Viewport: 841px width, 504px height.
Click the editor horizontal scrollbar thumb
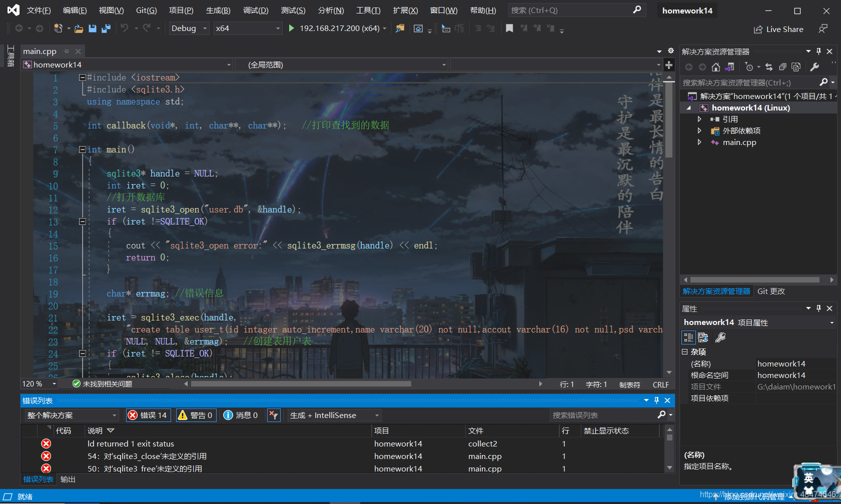tap(301, 384)
